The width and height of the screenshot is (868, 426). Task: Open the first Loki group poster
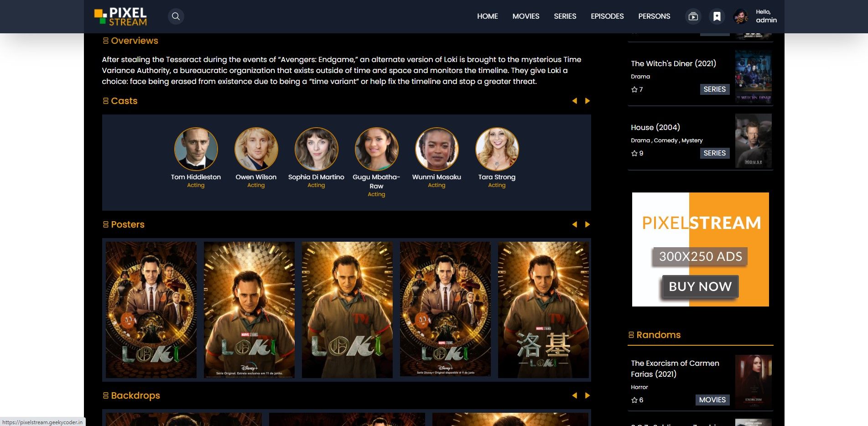pos(151,310)
